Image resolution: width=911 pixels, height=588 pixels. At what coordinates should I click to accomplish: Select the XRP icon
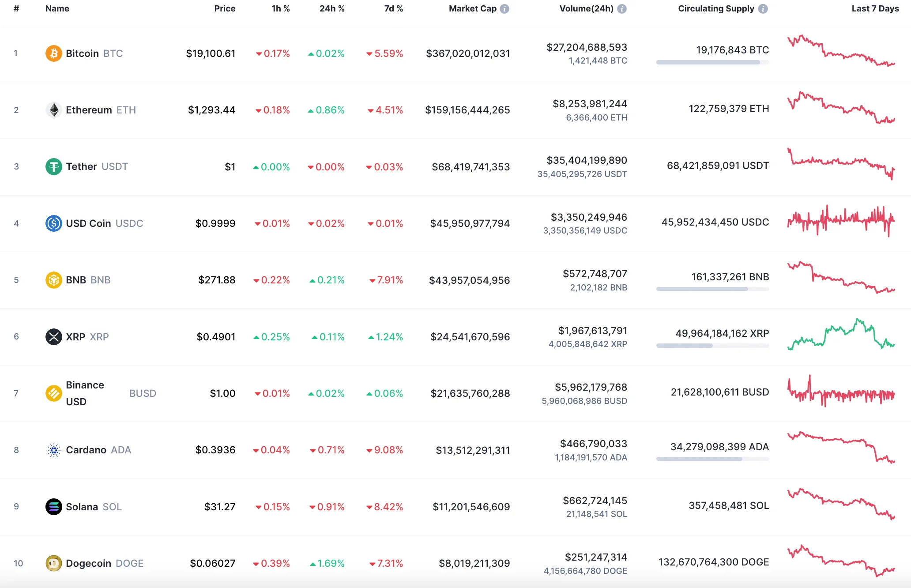[53, 336]
